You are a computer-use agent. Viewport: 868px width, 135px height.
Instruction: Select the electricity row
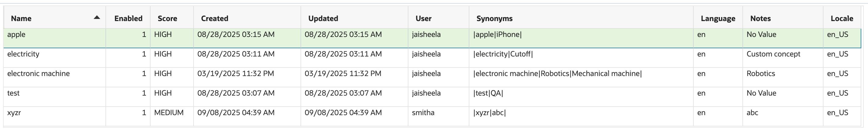coord(432,58)
